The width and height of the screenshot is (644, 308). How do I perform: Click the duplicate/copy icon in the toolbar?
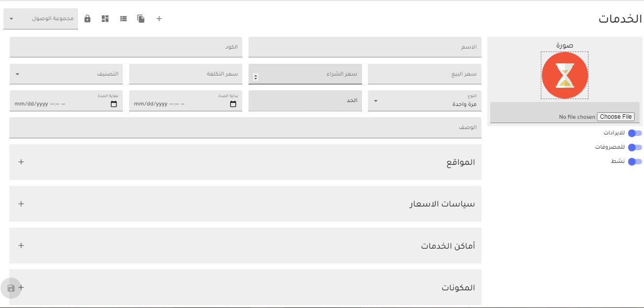(140, 18)
